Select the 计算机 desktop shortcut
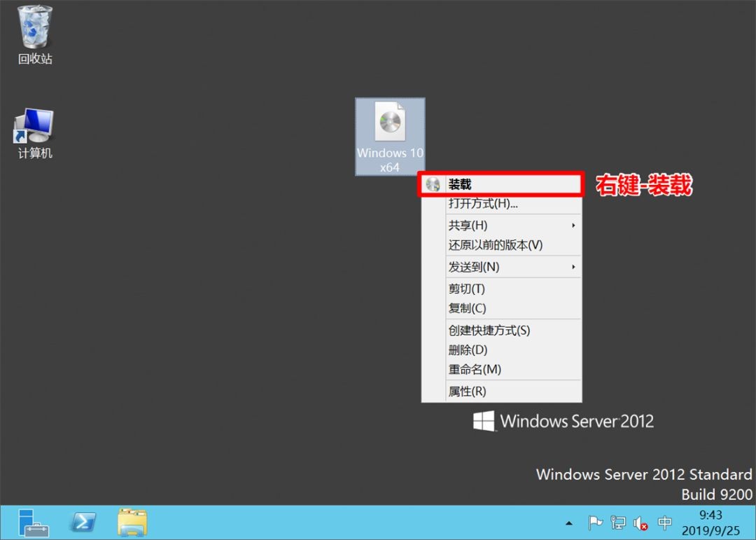This screenshot has height=540, width=756. [x=34, y=134]
